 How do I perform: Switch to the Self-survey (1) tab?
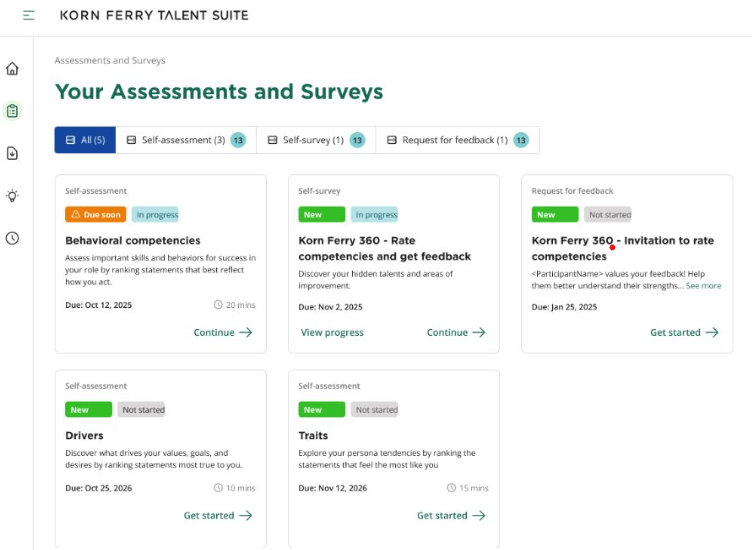(x=316, y=140)
